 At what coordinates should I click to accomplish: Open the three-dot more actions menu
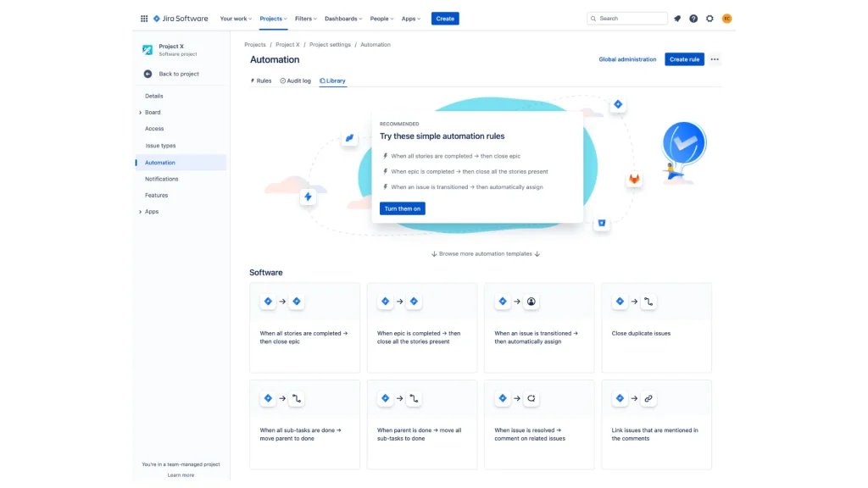(715, 59)
